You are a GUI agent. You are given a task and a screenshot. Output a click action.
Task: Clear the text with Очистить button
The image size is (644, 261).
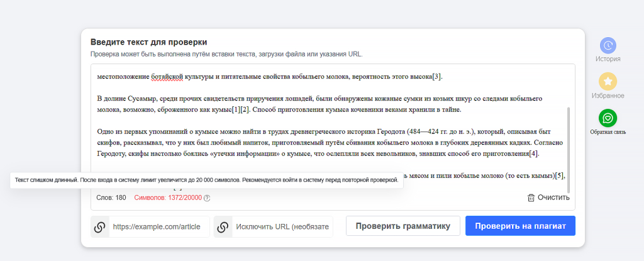point(548,197)
